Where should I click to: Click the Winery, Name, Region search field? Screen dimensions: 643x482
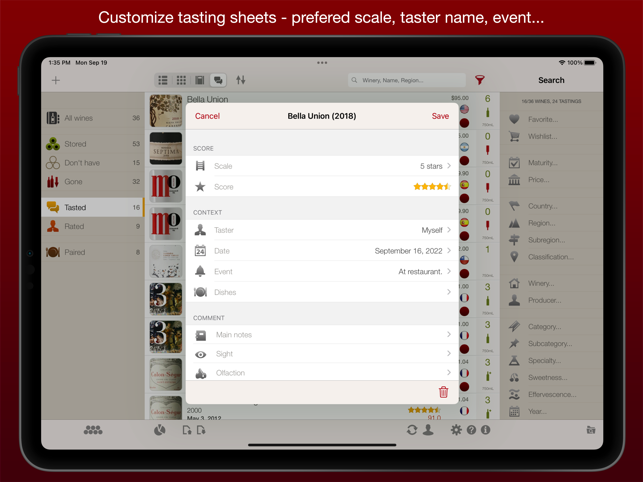click(x=407, y=80)
